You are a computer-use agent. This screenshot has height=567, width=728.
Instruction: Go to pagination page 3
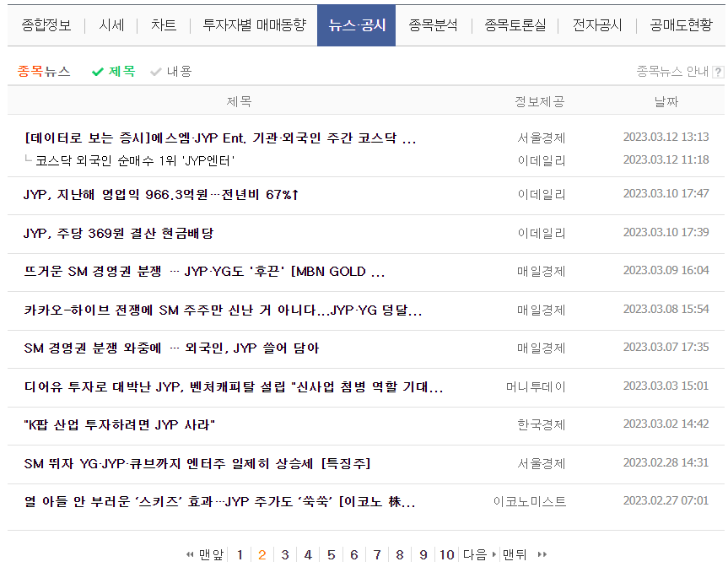tap(285, 554)
